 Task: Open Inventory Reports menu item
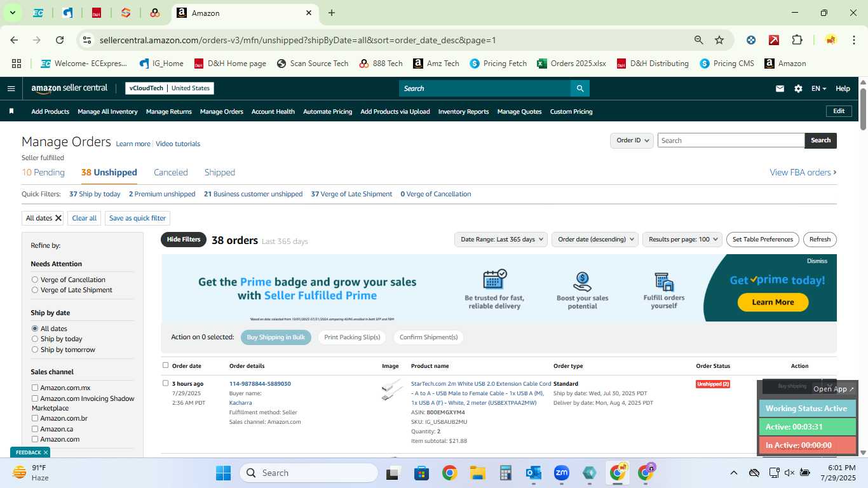(x=463, y=111)
